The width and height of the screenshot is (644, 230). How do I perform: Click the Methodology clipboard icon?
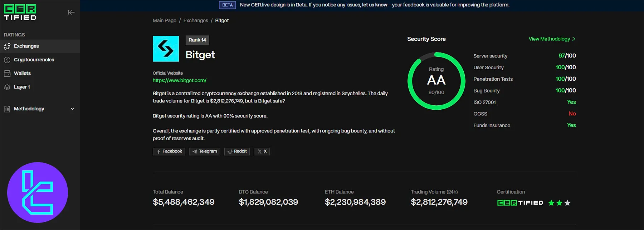7,109
